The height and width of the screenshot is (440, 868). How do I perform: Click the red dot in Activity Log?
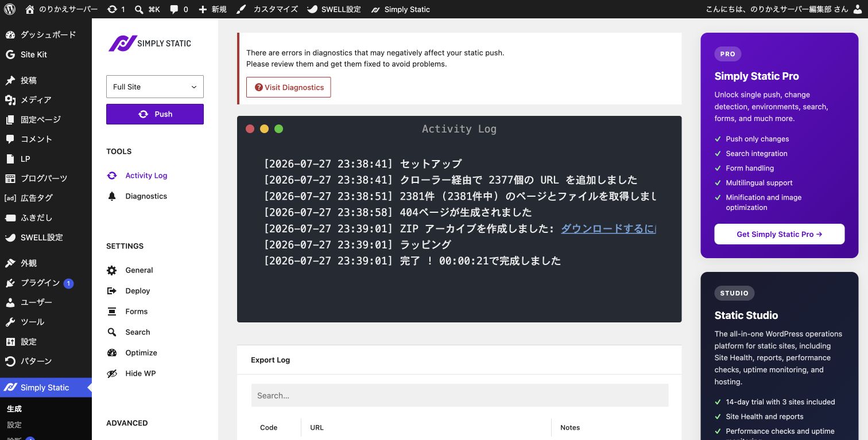[250, 129]
